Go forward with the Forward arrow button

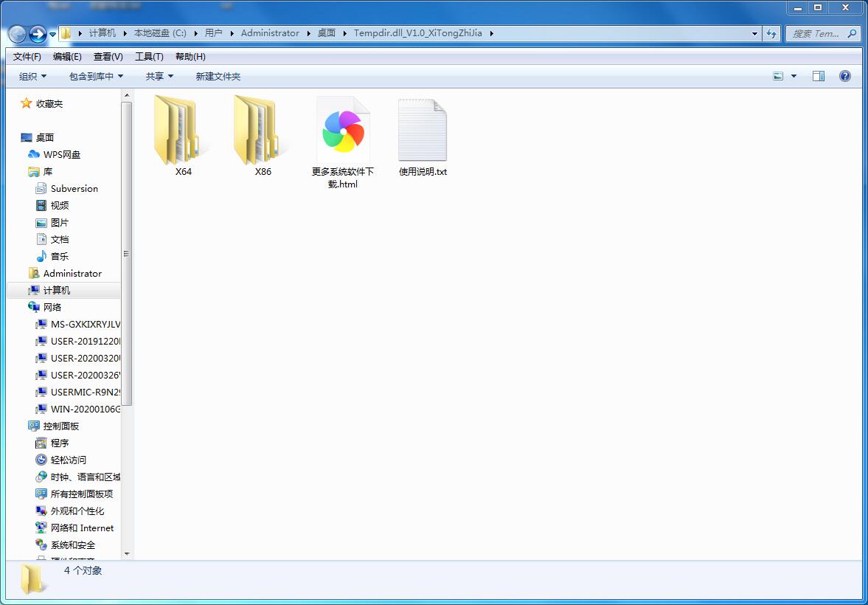(38, 34)
